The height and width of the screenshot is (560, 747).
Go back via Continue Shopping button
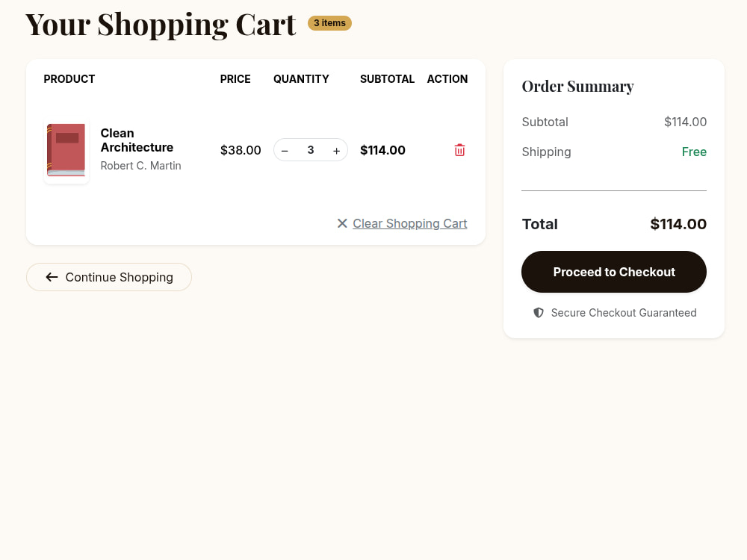pos(109,277)
